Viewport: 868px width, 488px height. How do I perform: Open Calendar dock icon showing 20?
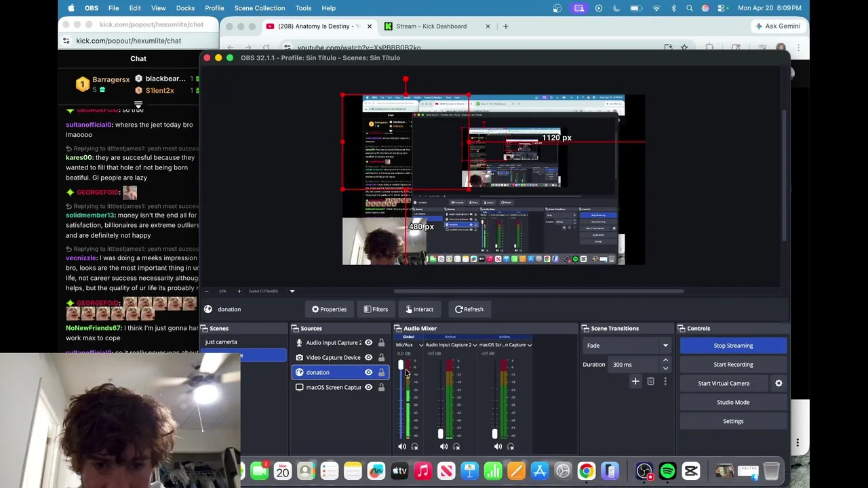(282, 471)
